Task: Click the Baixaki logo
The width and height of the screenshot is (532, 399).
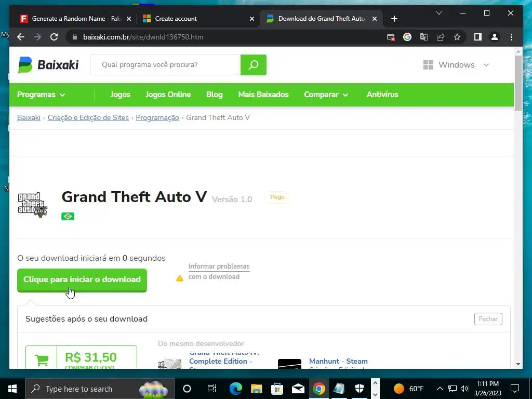Action: 48,65
